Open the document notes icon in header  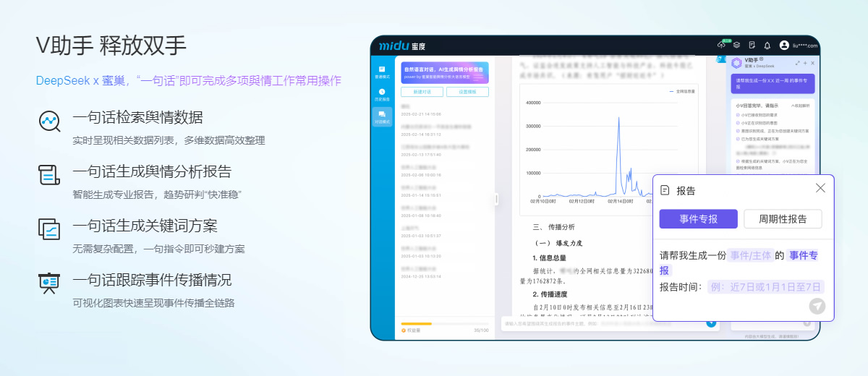click(752, 45)
